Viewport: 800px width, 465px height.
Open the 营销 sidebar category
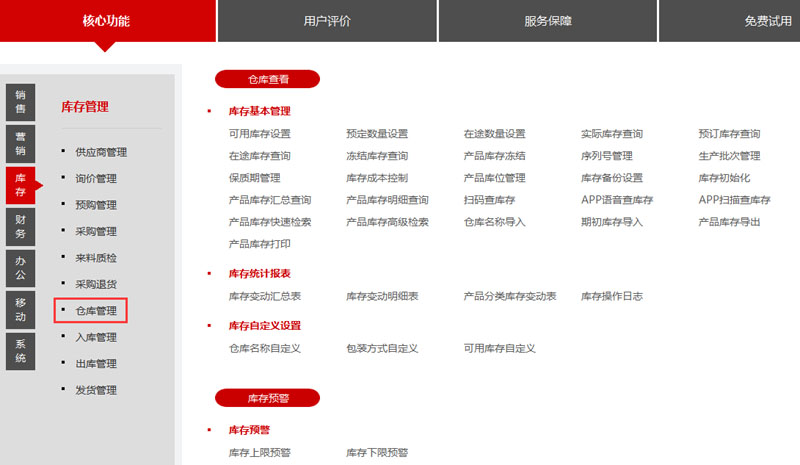tap(20, 143)
